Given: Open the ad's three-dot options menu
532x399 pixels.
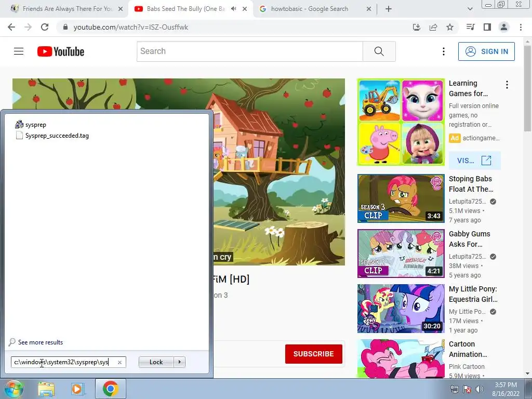Looking at the screenshot, I should point(507,85).
